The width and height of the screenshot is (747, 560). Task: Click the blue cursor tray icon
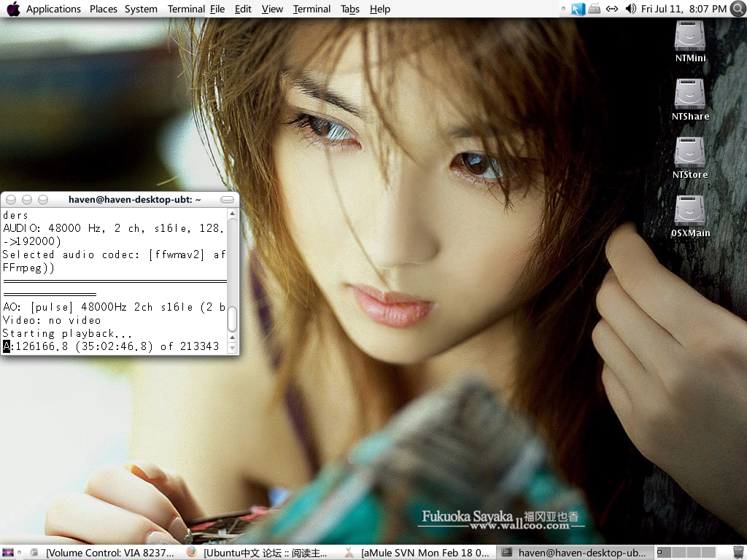(x=578, y=9)
